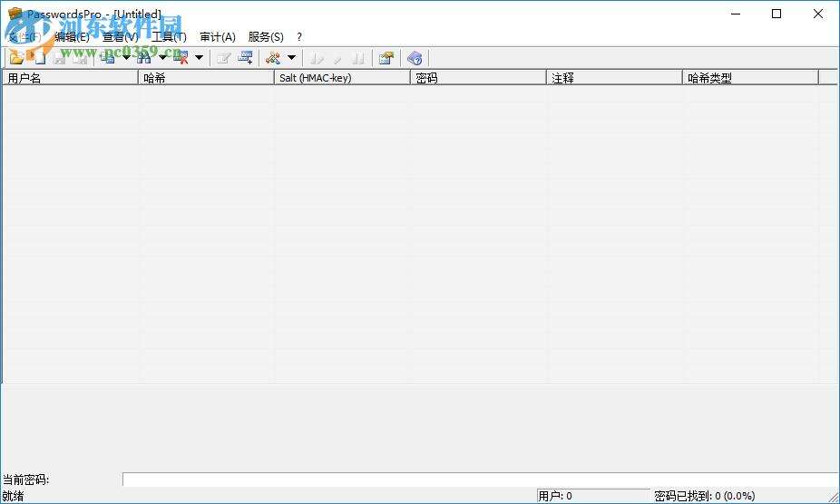
Task: Click the grayed-out Save As icon
Action: click(81, 58)
